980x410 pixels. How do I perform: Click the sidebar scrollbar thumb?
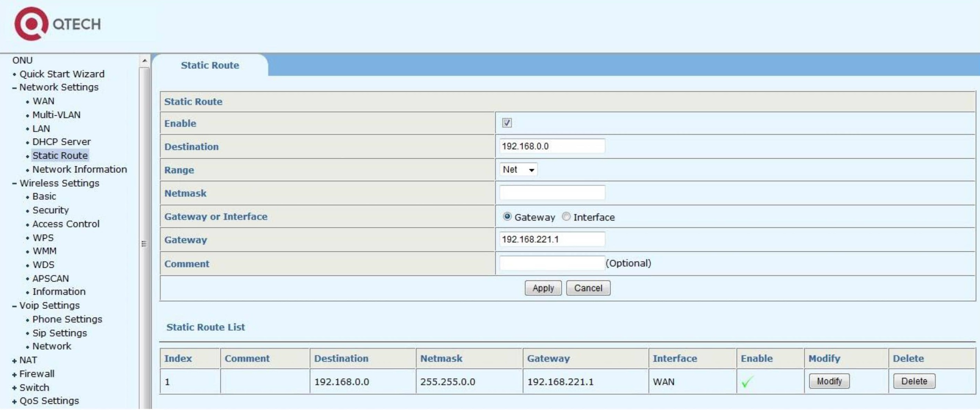click(x=144, y=244)
